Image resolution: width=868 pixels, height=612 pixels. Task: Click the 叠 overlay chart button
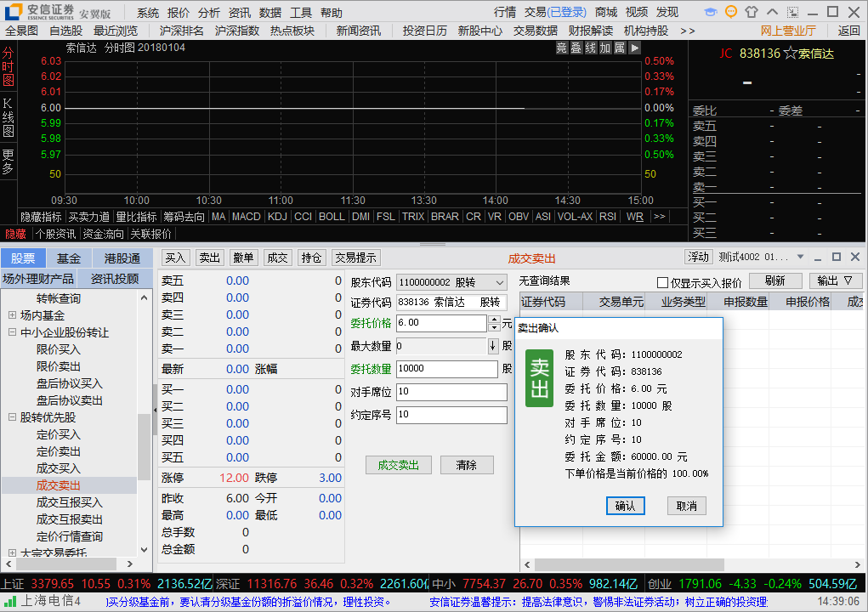point(576,48)
